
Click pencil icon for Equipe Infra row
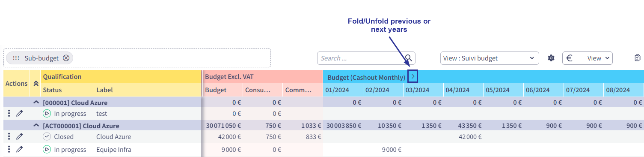pos(19,149)
